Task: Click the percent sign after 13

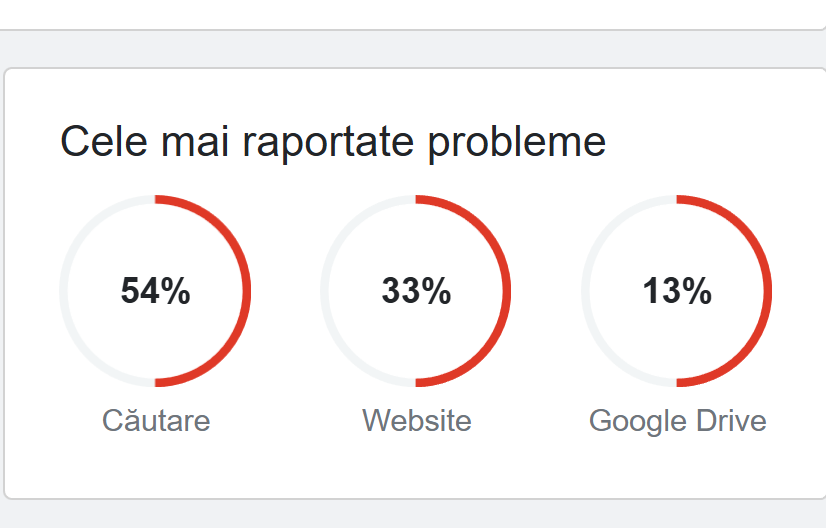Action: point(697,291)
